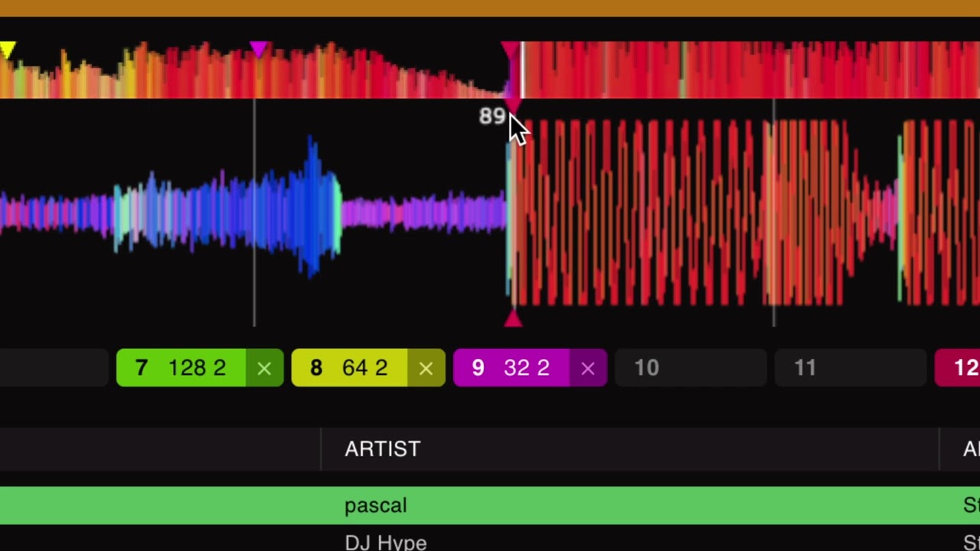Click the red cue marker atop the overview waveform
The width and height of the screenshot is (980, 551).
[x=509, y=51]
